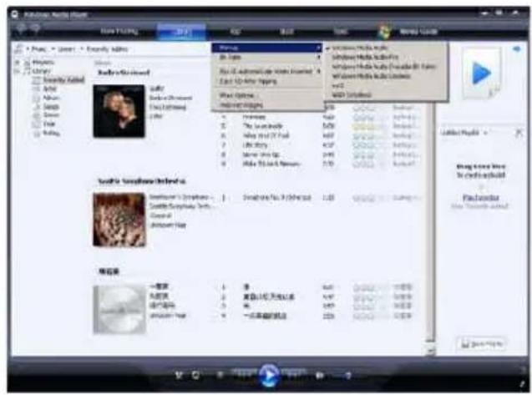The image size is (532, 395).
Task: Click the Playlists icon in tree
Action: 27,63
